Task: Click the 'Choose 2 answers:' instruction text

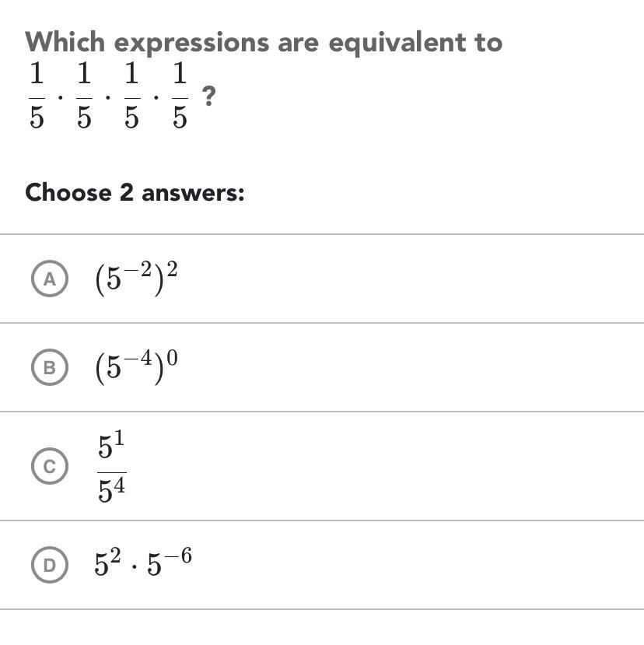Action: [135, 192]
